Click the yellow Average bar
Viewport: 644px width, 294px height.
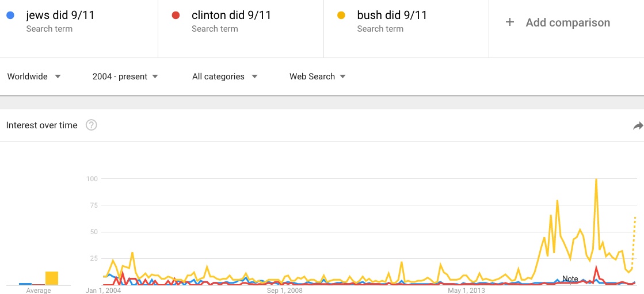point(52,278)
